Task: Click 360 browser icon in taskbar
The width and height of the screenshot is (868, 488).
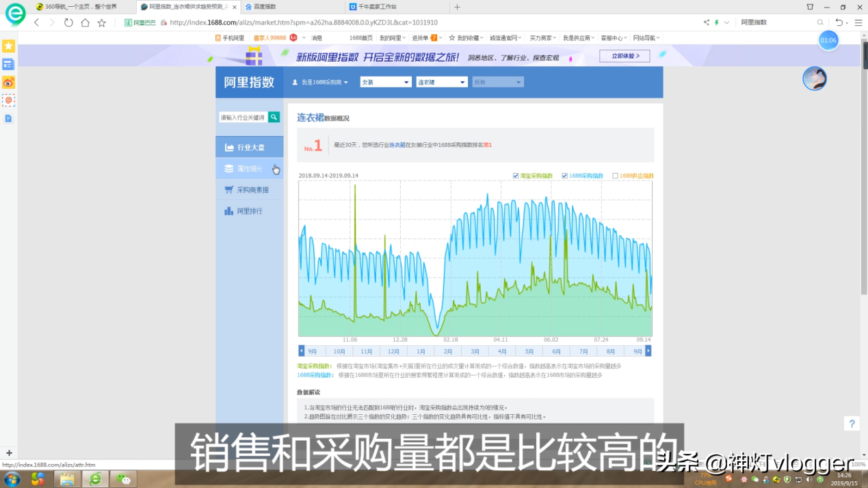Action: [x=95, y=478]
